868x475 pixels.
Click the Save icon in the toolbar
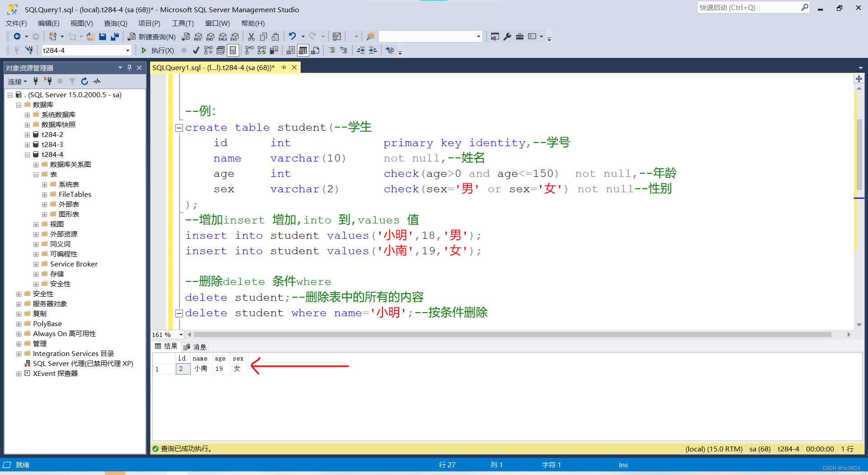click(x=102, y=37)
